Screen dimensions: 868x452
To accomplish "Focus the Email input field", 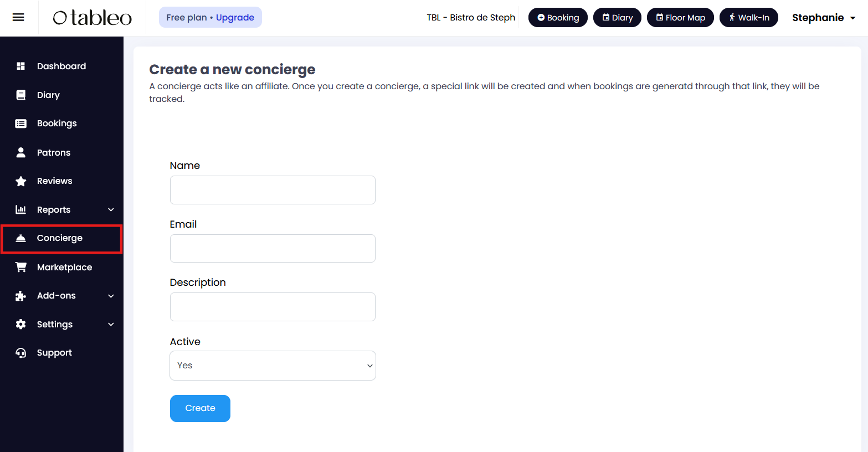I will (x=273, y=248).
